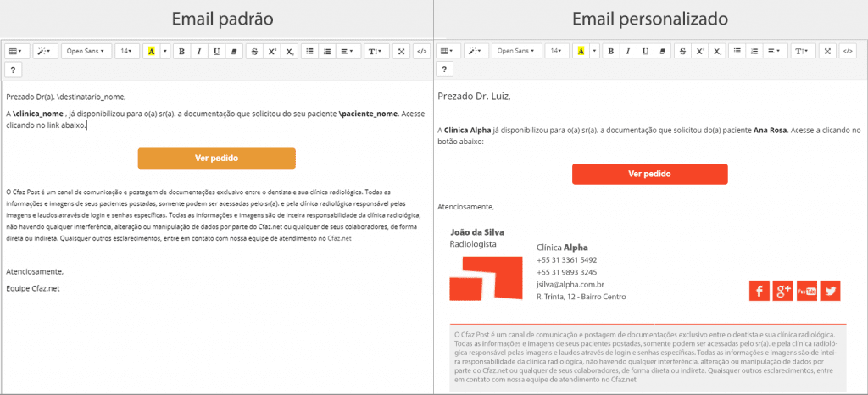
Task: Click the eraser clear-format icon in Email personalizado
Action: pyautogui.click(x=663, y=51)
